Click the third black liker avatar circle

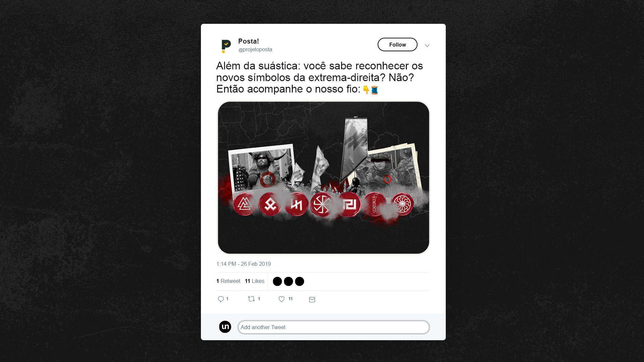pyautogui.click(x=300, y=281)
